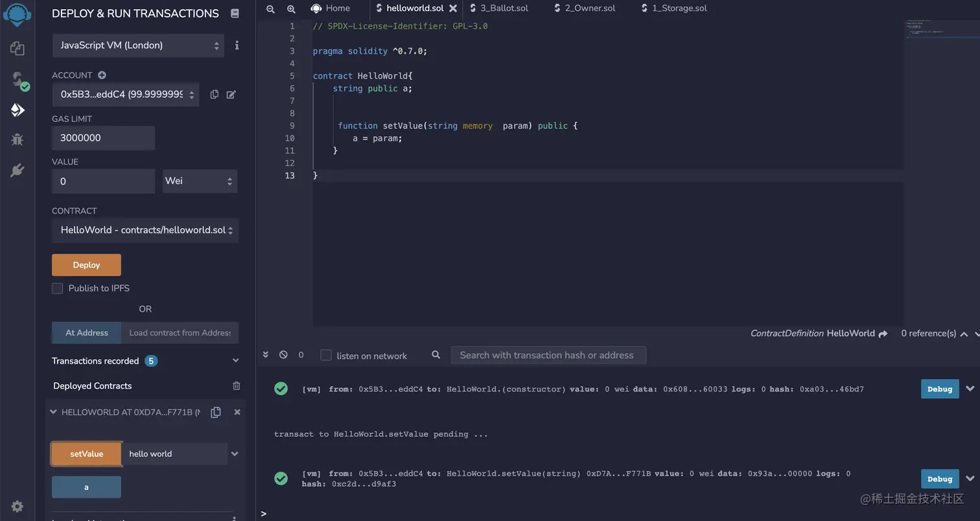The width and height of the screenshot is (980, 521).
Task: Delete all deployed contracts with the trash icon
Action: pos(237,386)
